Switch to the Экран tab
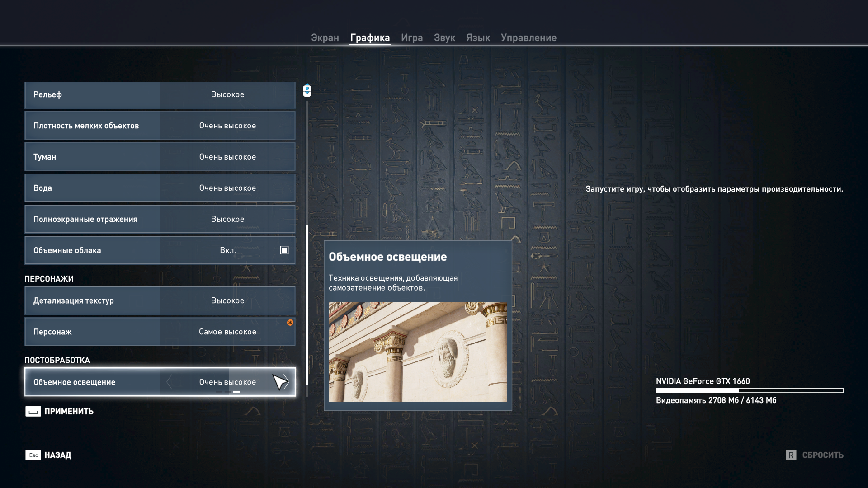Viewport: 868px width, 488px height. point(325,38)
